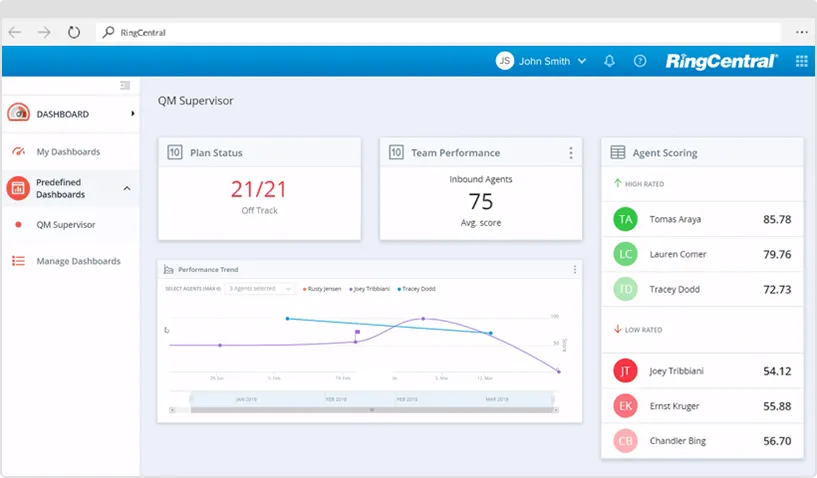Viewport: 817px width, 478px height.
Task: Click Tomas Araya in Agent Scoring
Action: click(x=677, y=219)
